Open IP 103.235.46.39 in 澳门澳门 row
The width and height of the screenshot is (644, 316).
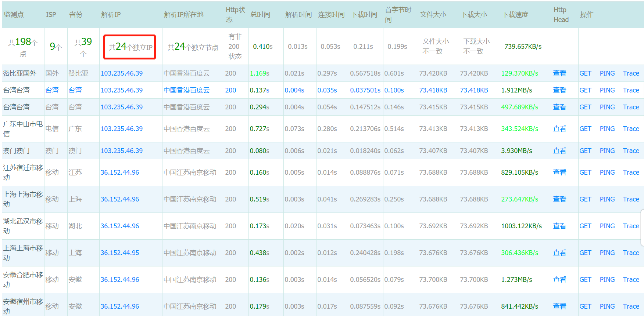122,151
